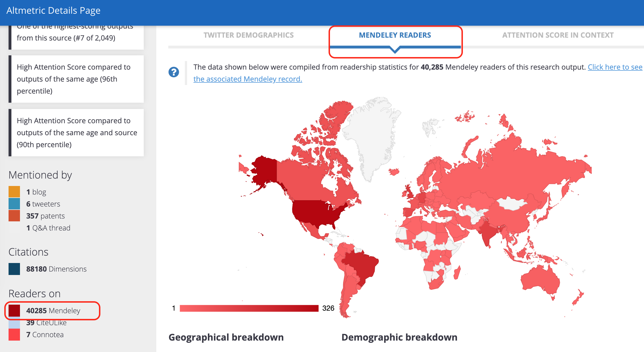Open the 6 tweeters mention link
Viewport: 644px width, 352px height.
[43, 204]
